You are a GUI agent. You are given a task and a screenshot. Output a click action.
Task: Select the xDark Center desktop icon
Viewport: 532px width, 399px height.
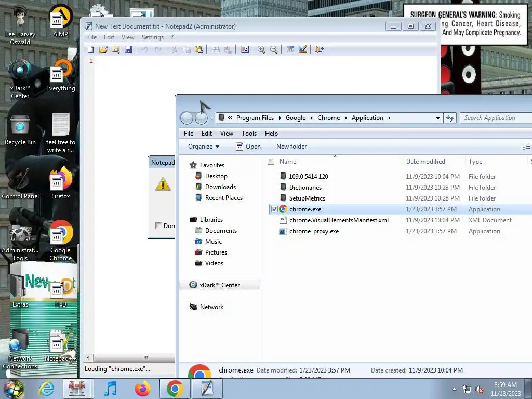coord(20,79)
